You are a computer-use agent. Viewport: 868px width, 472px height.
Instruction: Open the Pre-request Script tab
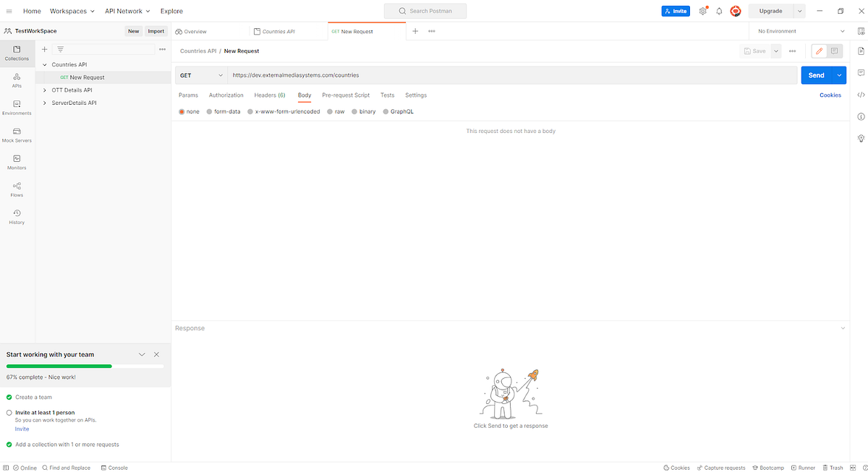tap(345, 95)
